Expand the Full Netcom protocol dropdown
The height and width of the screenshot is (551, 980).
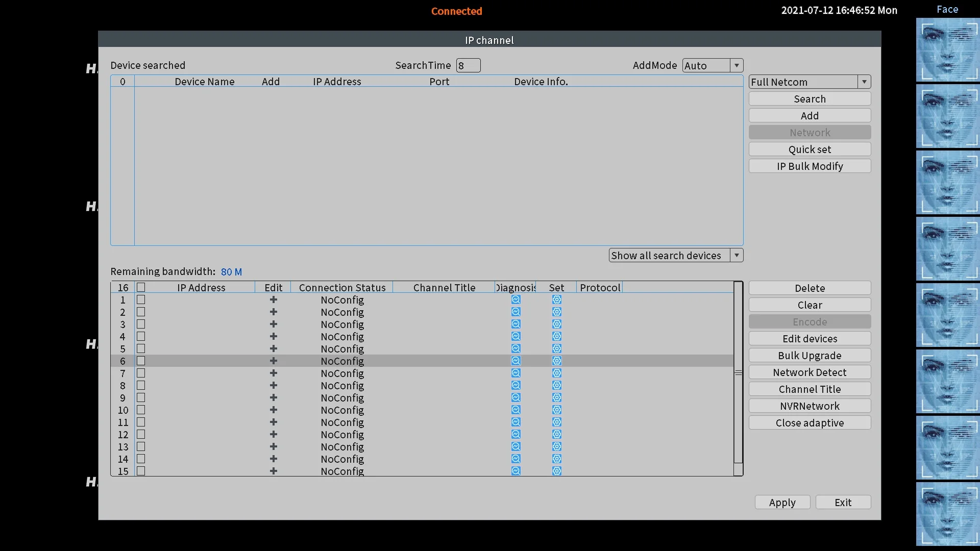pos(864,82)
